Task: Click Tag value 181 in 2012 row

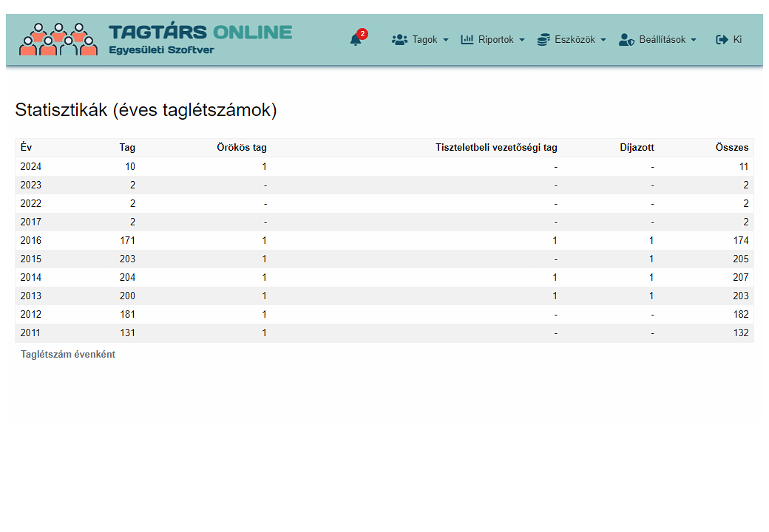Action: 127,315
